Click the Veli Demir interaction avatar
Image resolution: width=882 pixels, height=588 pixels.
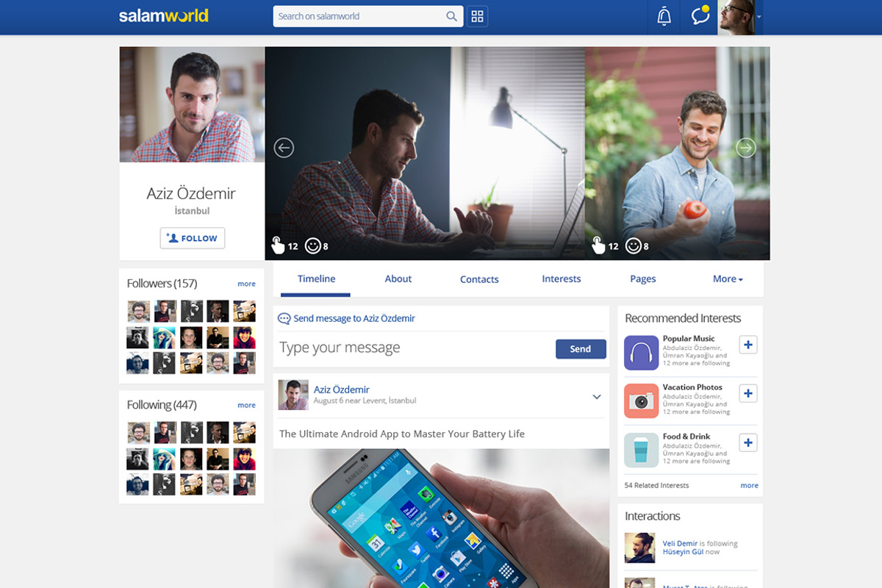click(x=639, y=548)
